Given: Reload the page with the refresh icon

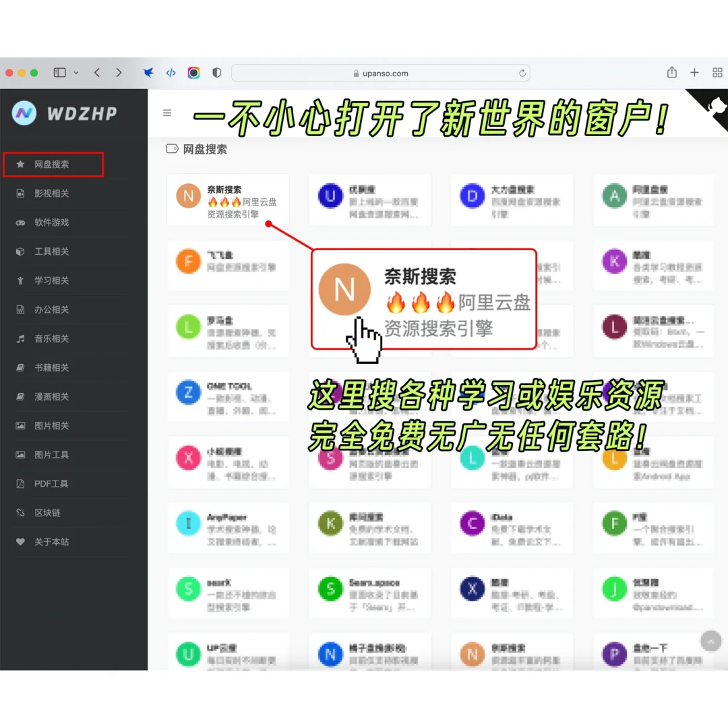Looking at the screenshot, I should 522,73.
